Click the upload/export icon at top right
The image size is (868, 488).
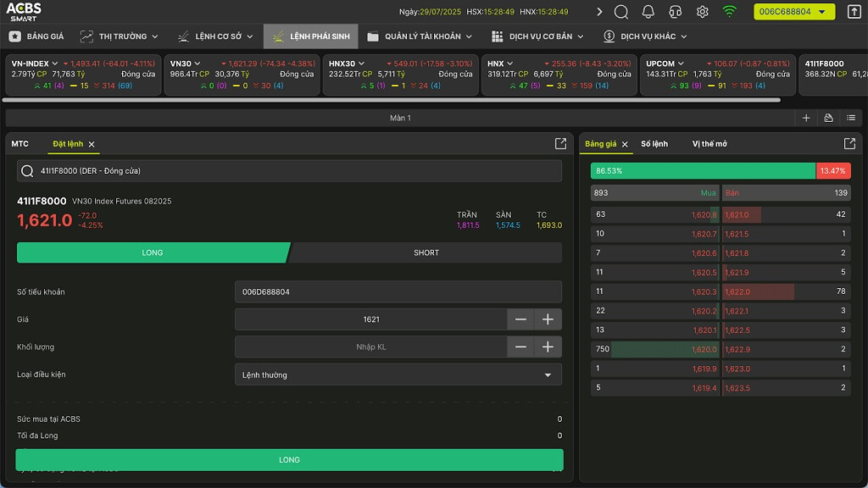[x=854, y=12]
